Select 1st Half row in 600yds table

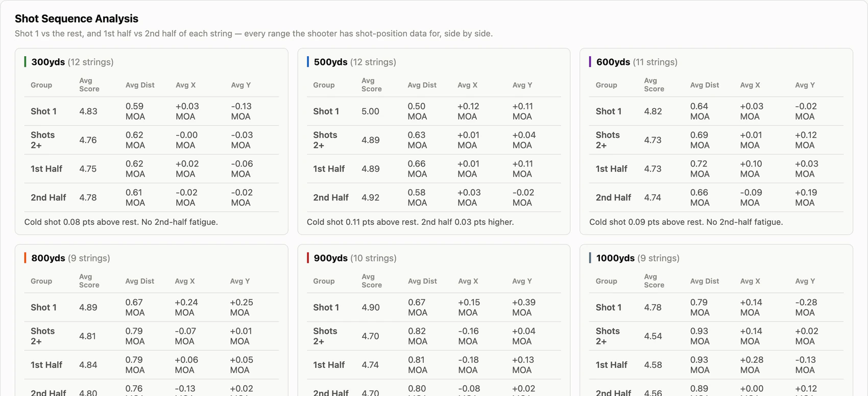coord(716,169)
